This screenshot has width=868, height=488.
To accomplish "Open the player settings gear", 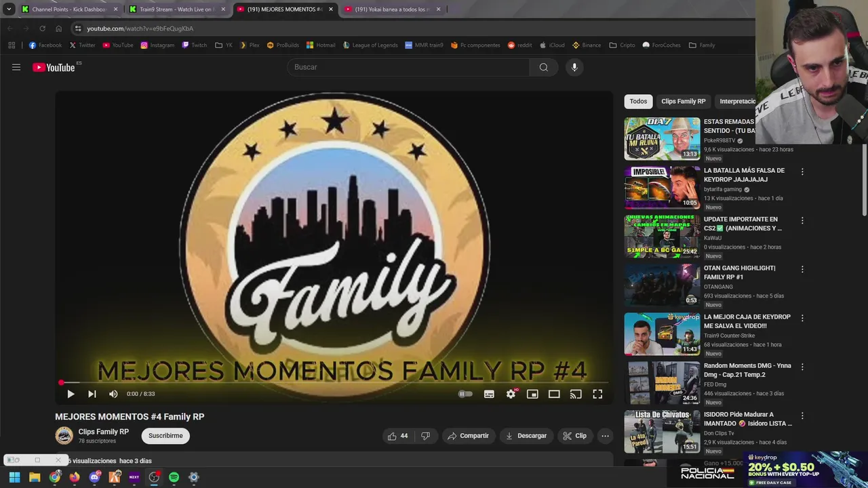I will click(511, 394).
